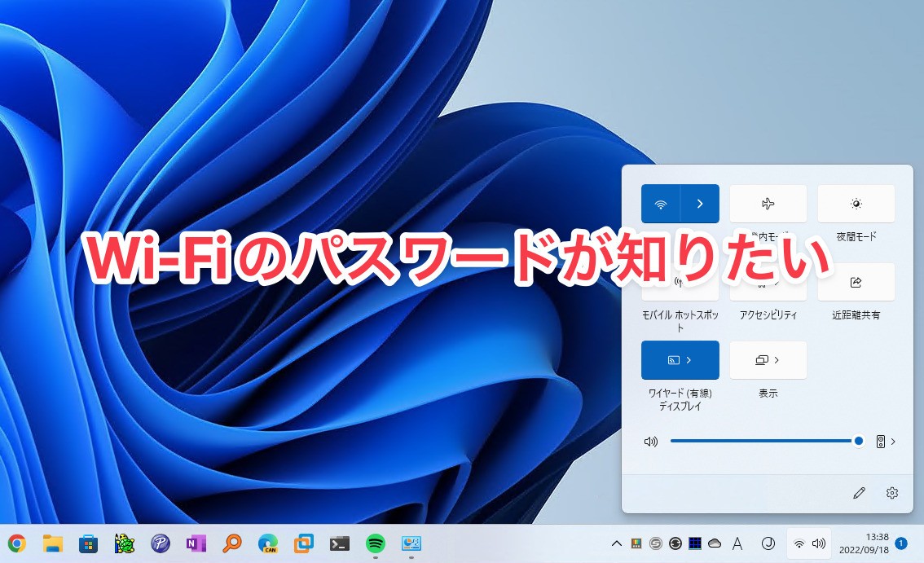Open Wi-Fi network list via chevron

(700, 204)
